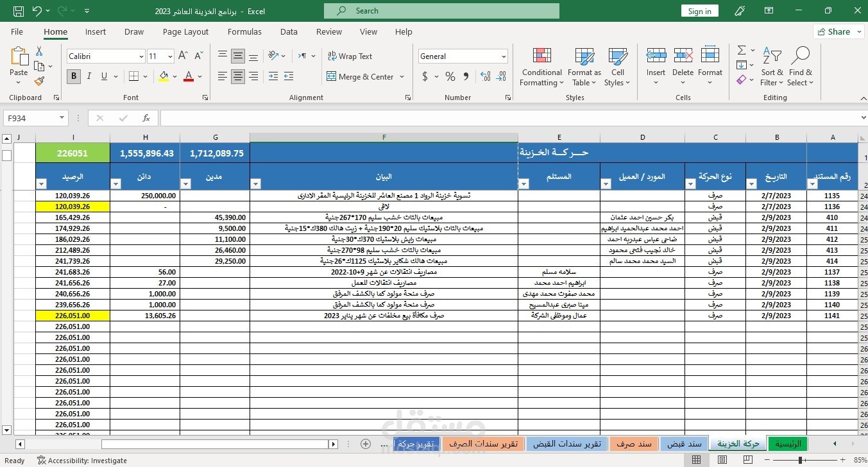
Task: Apply Percent Style formatting
Action: click(x=450, y=76)
